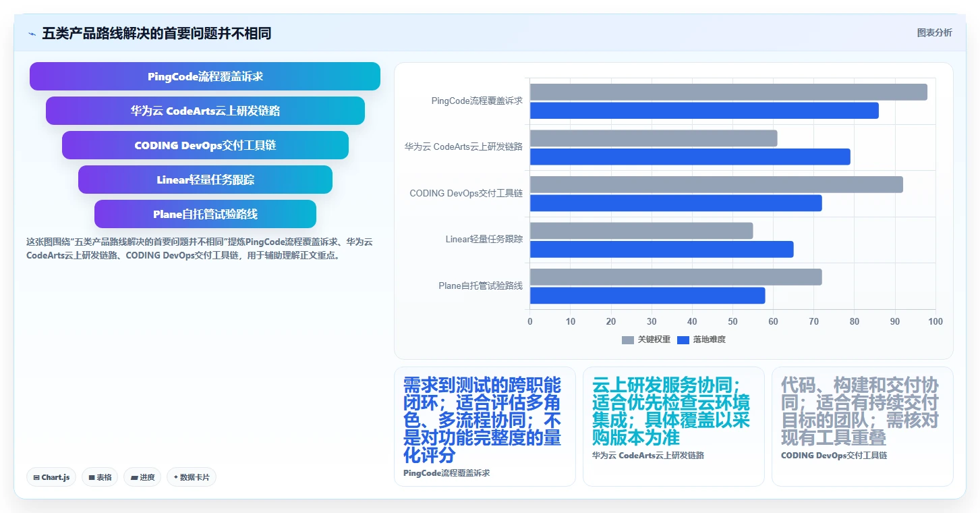Click the x-axis value 50
This screenshot has width=980, height=513.
point(732,322)
